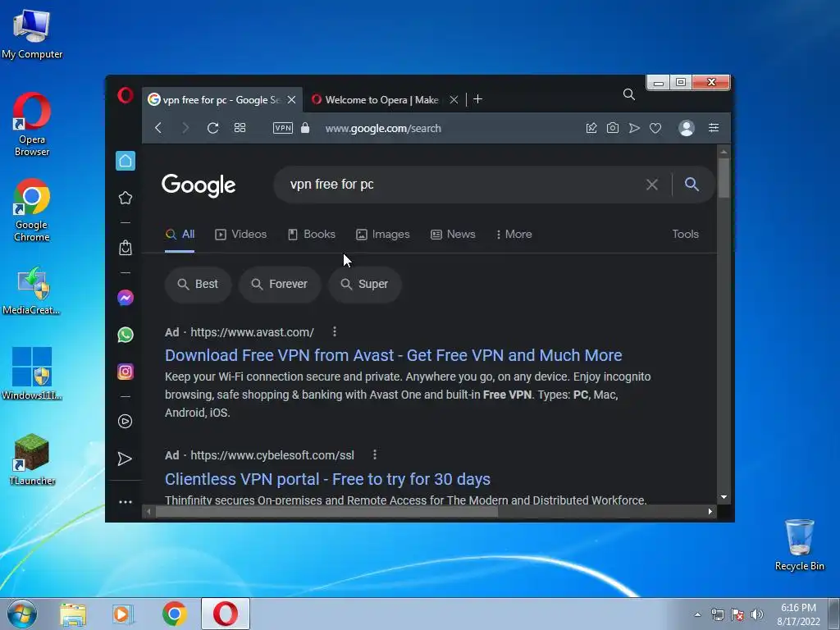Toggle the VPN badge in the address bar

[x=283, y=128]
